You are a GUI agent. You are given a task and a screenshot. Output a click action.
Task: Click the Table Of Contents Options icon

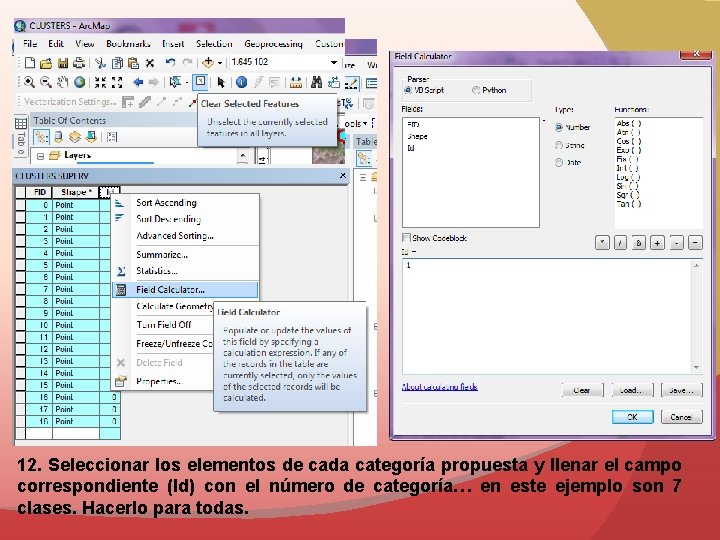click(x=112, y=137)
